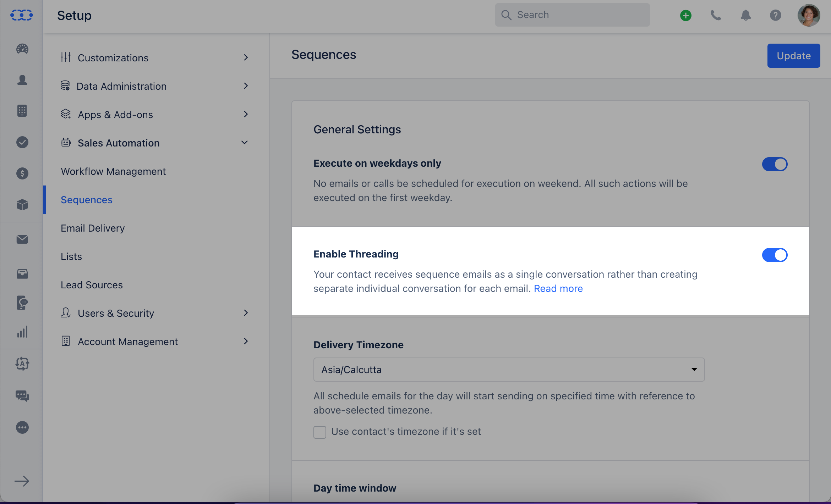Click the Update button

pos(793,56)
